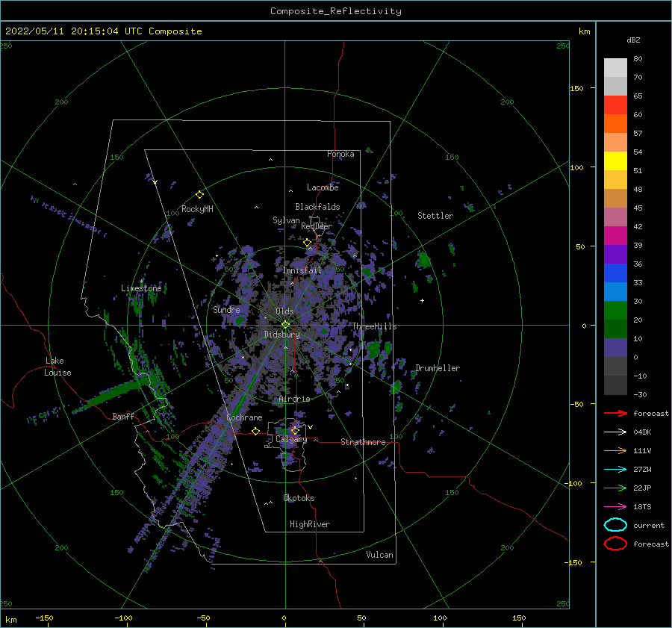Viewport: 672px width, 628px height.
Task: Click the orange 111V arrow icon
Action: click(615, 450)
